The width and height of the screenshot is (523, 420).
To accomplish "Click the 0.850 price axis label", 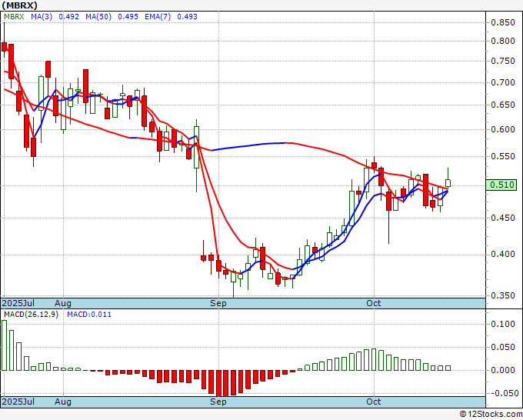I will tap(503, 22).
